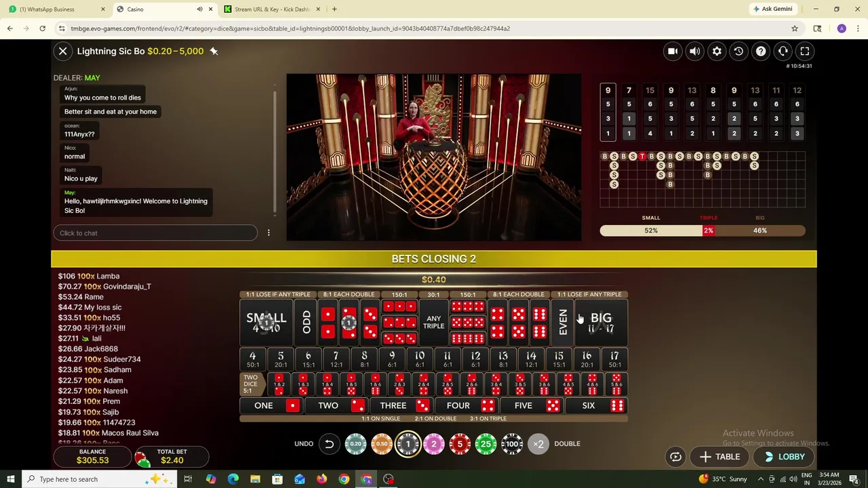Reload the browser page
This screenshot has width=868, height=488.
click(42, 28)
